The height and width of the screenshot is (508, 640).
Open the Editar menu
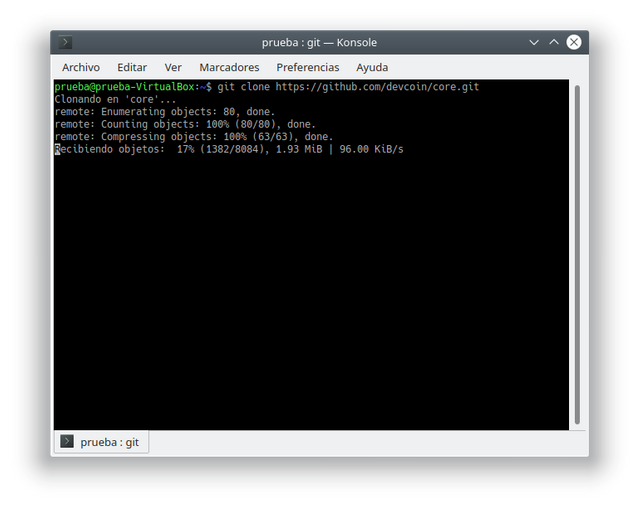point(132,67)
